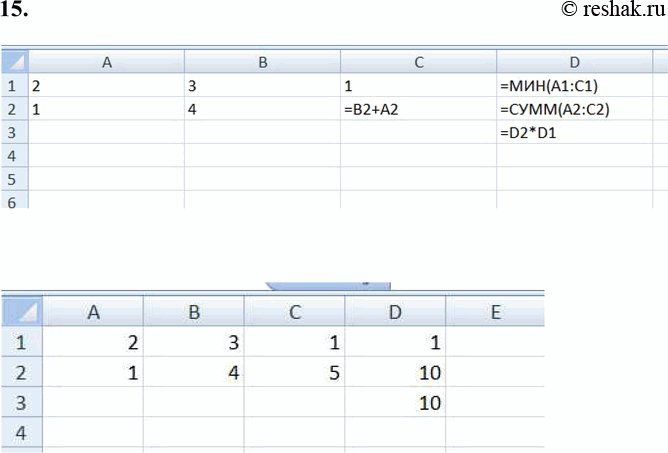The image size is (668, 453).
Task: Select column C header in lower sheet
Action: click(294, 312)
